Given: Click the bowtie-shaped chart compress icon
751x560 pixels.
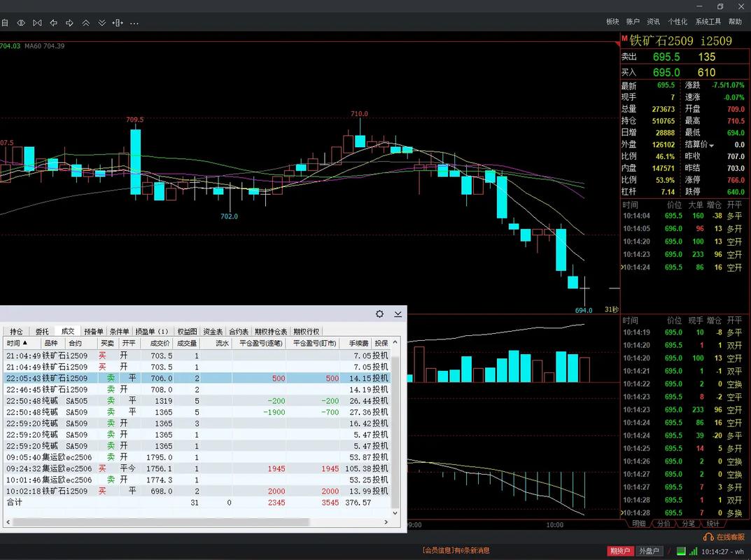Looking at the screenshot, I should [37, 23].
